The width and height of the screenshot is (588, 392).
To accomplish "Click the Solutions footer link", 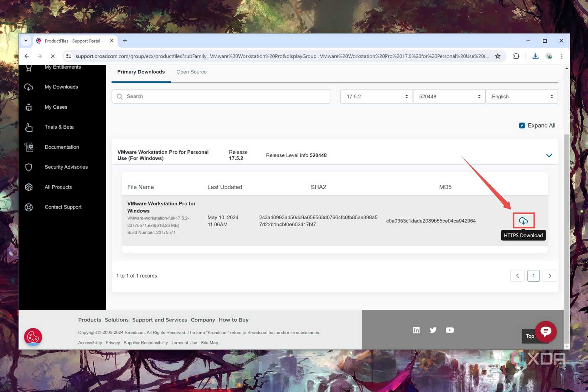I will click(x=117, y=320).
